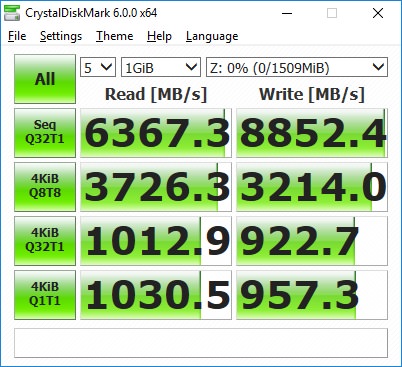This screenshot has height=367, width=402.
Task: Open the Z: drive selection dropdown
Action: click(297, 67)
